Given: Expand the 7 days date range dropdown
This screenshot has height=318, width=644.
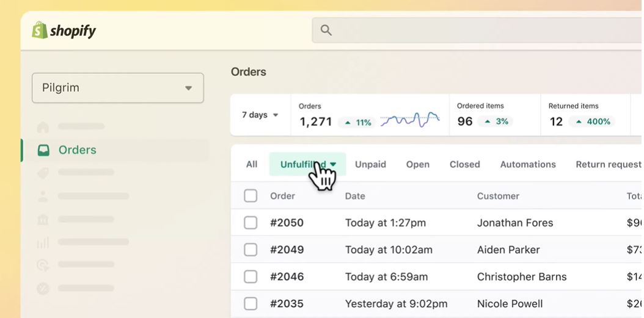Looking at the screenshot, I should click(260, 115).
